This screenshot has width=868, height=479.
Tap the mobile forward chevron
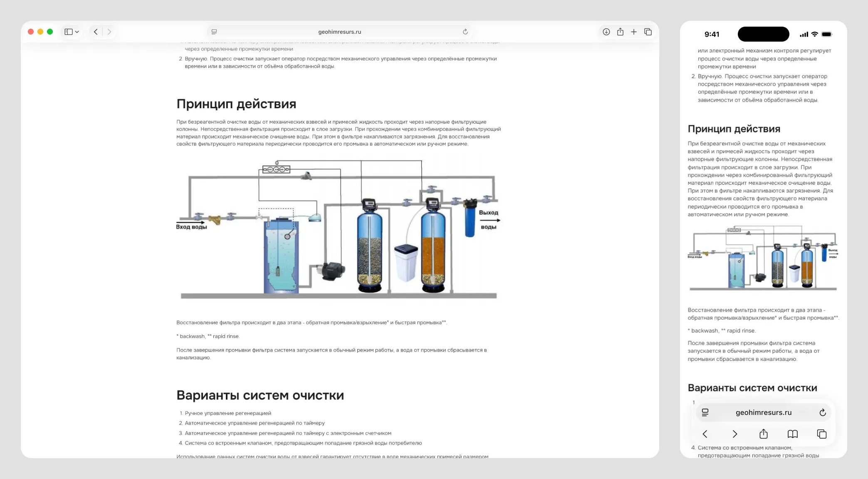pos(734,434)
